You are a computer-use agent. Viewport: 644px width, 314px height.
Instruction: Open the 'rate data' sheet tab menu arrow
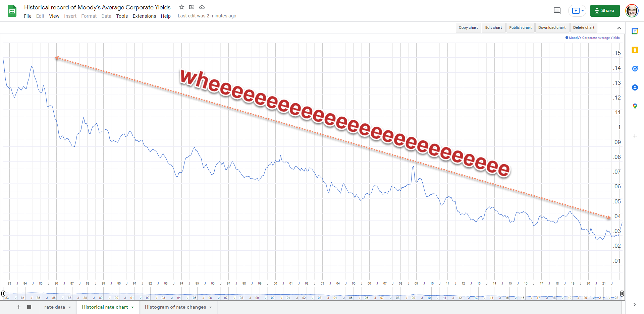pos(70,307)
